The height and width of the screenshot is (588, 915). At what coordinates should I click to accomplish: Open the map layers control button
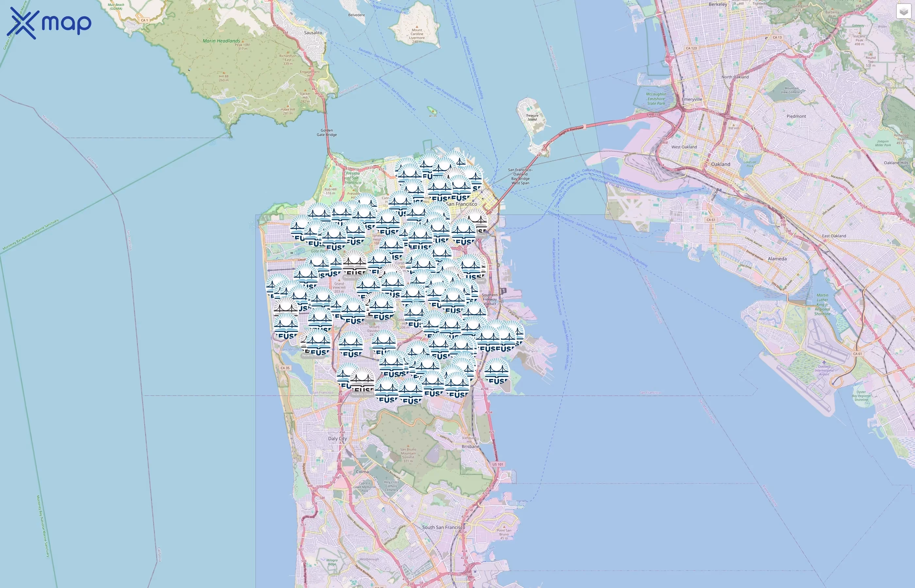[x=903, y=11]
